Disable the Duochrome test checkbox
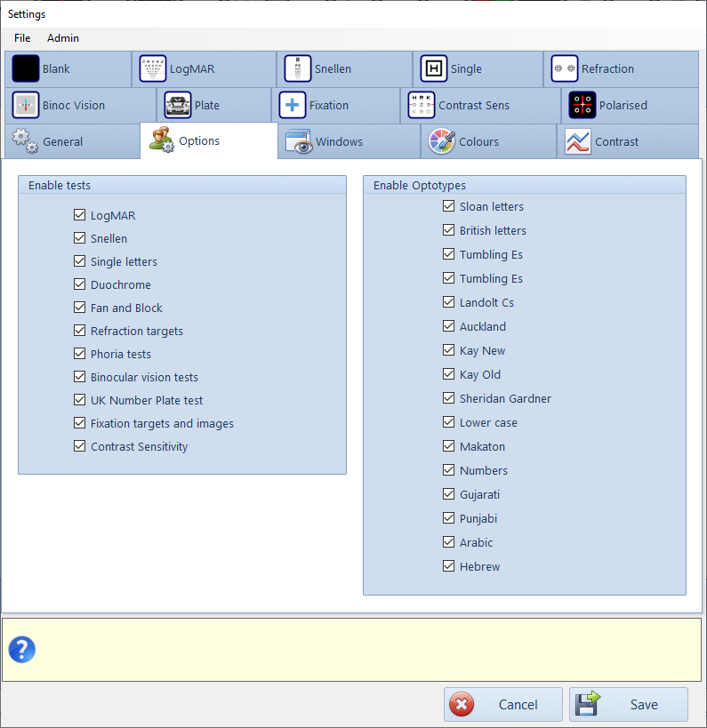707x728 pixels. (x=80, y=285)
